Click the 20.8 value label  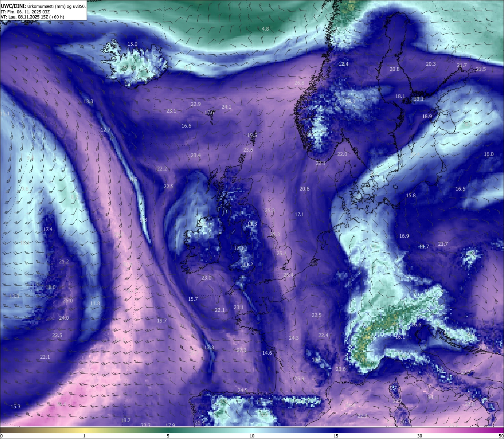pos(395,69)
